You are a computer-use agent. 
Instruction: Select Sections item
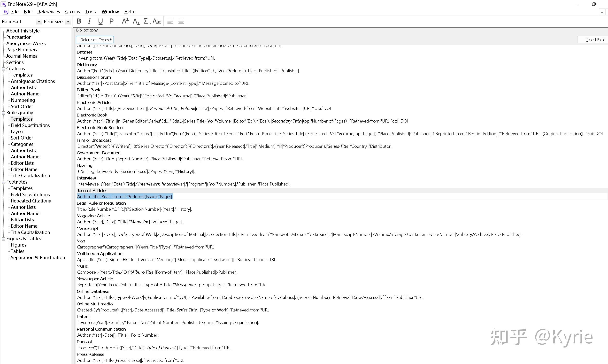click(x=15, y=62)
